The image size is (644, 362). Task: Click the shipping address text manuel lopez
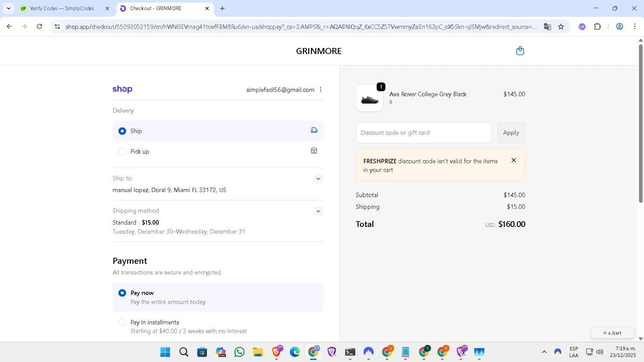coord(169,190)
